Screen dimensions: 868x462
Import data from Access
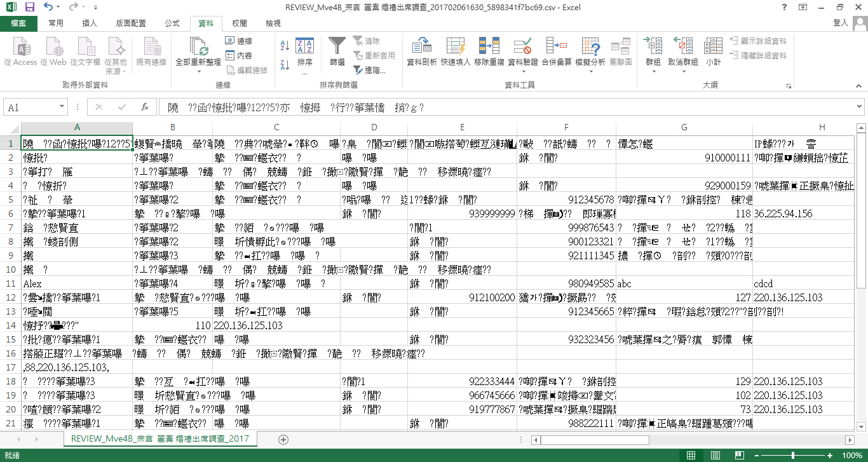click(20, 53)
